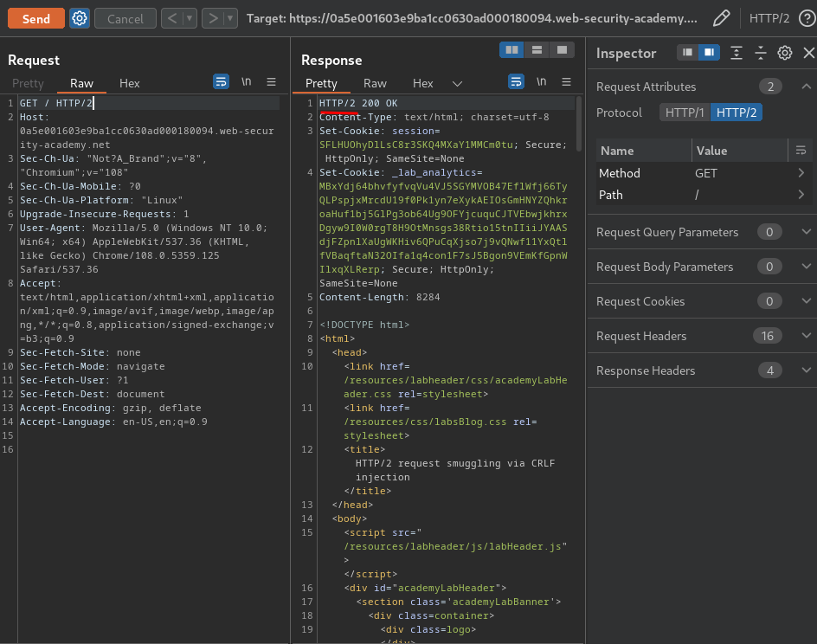Expand all Inspector sections icon

(737, 53)
